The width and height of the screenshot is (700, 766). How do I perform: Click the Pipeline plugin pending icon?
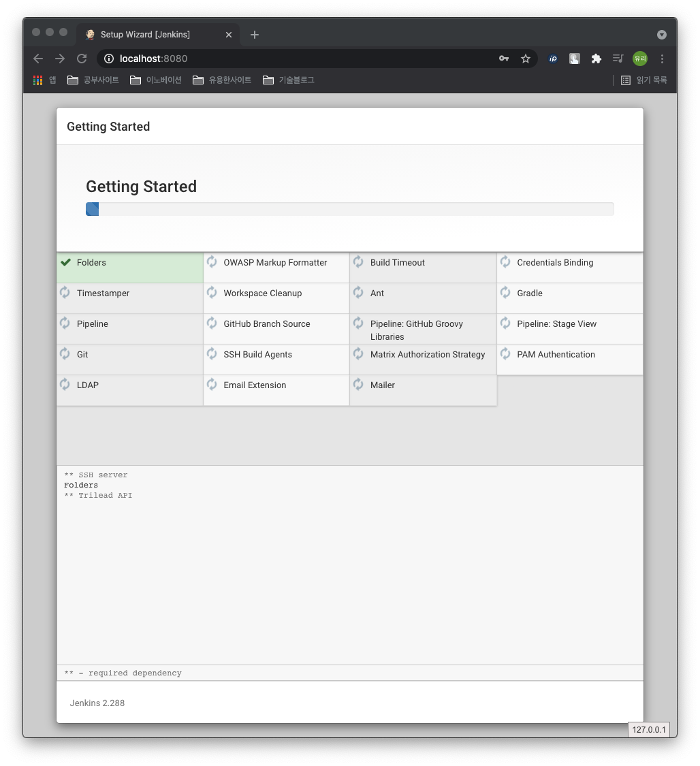[x=65, y=323]
